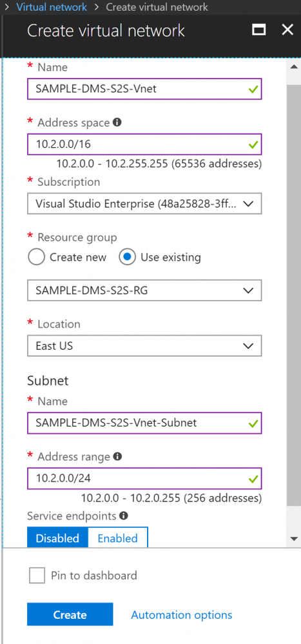Viewport: 301px width, 644px height.
Task: Check the Pin to dashboard checkbox
Action: click(x=37, y=576)
